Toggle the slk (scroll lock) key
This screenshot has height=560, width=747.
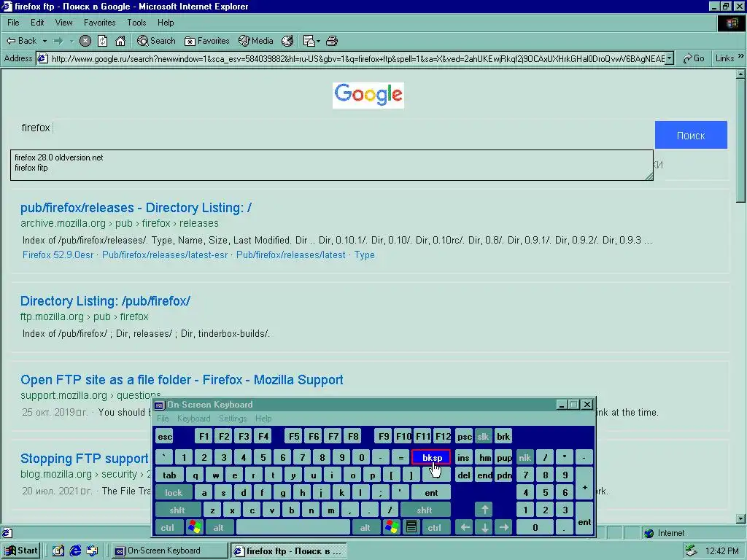(483, 436)
